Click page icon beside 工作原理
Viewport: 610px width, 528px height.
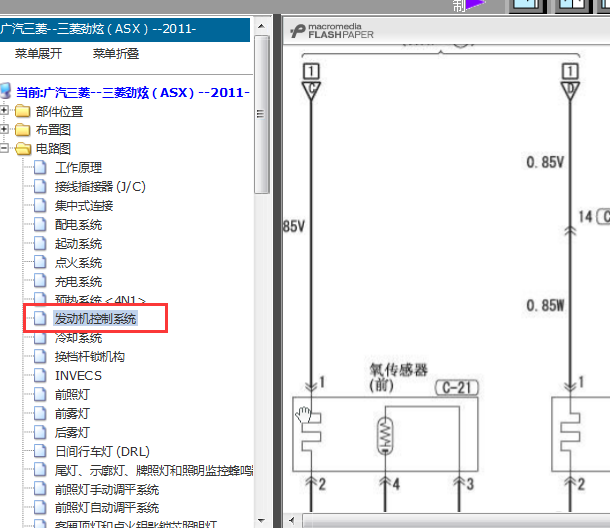click(x=40, y=167)
